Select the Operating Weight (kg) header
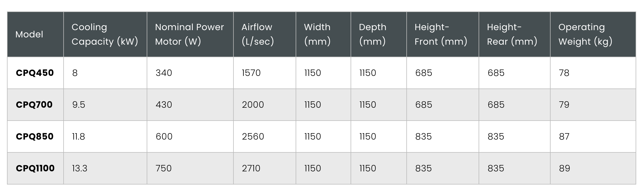 tap(585, 34)
